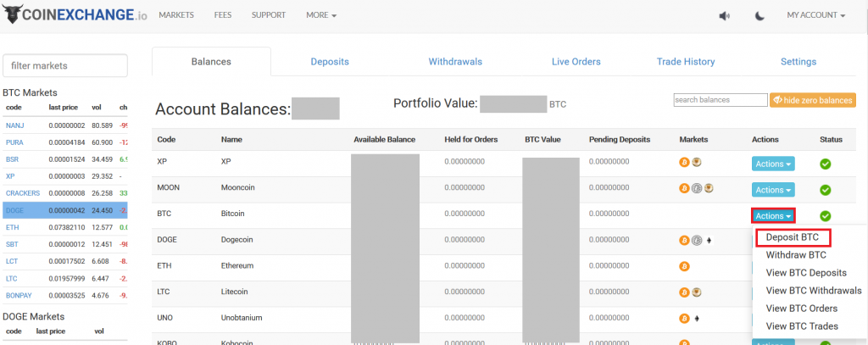
Task: Choose Withdraw BTC from the menu
Action: pyautogui.click(x=796, y=255)
